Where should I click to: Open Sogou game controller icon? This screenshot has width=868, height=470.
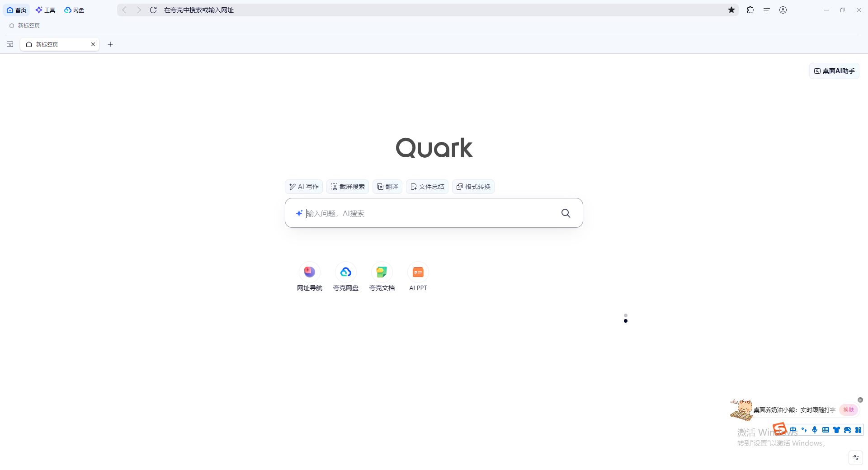coord(847,430)
